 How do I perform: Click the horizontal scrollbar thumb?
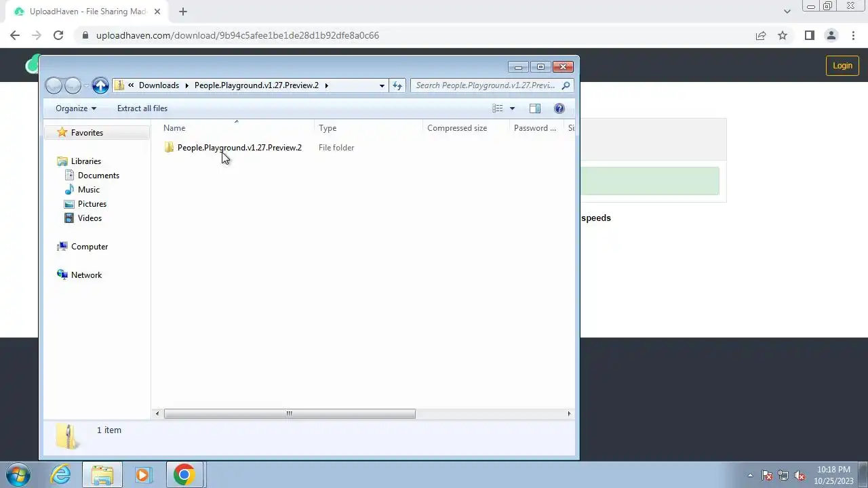point(290,413)
